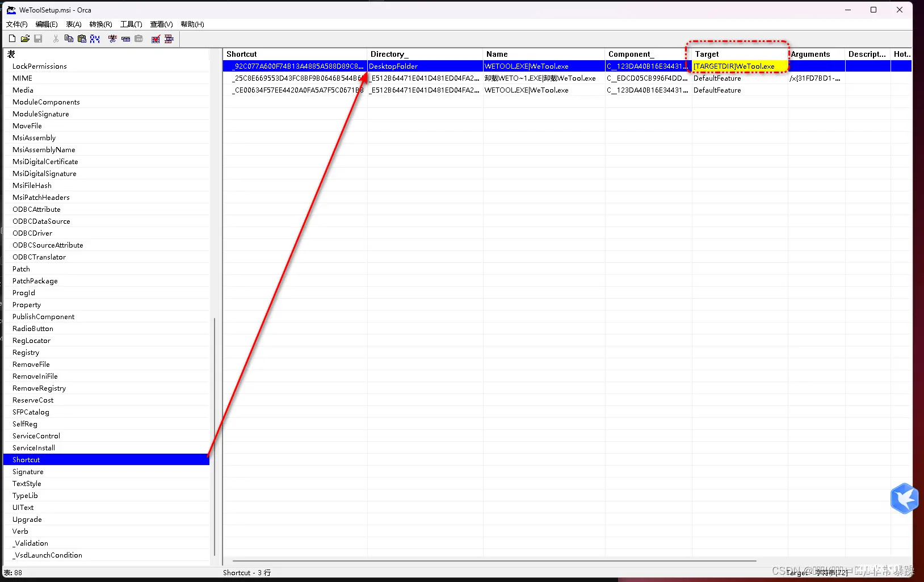Open the 转换(R) menu
This screenshot has height=582, width=924.
(100, 24)
